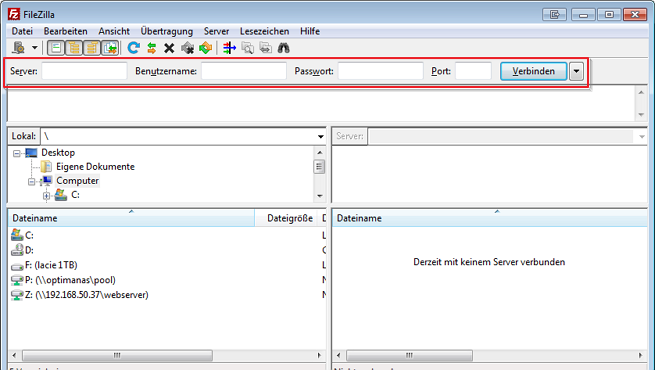Screen dimensions: 655x370
Task: Click the network drive icon for P:
Action: pos(17,280)
